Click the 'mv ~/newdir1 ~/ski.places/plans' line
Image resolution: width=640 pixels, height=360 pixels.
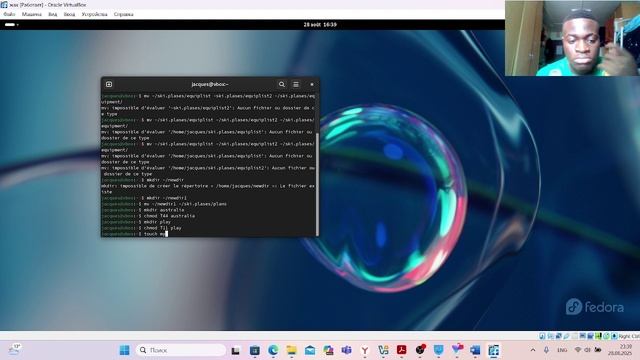pos(164,204)
